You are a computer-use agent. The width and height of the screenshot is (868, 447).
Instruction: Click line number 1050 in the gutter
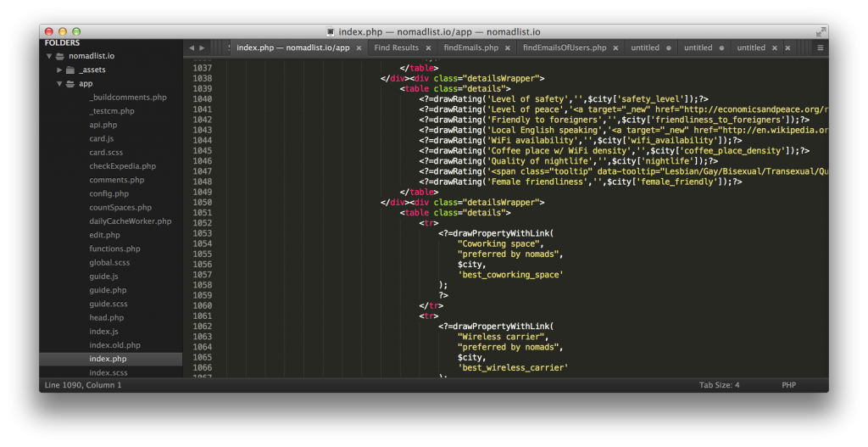pyautogui.click(x=202, y=203)
